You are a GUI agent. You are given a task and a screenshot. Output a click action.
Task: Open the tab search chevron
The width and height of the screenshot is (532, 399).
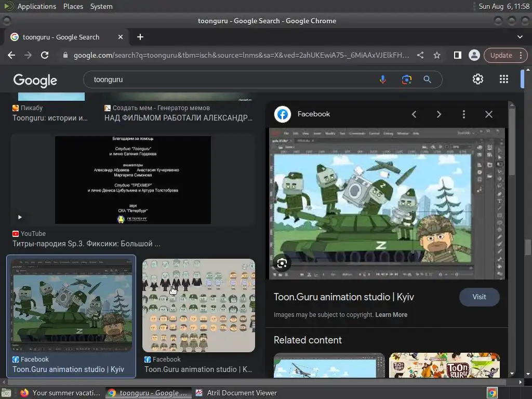coord(520,37)
